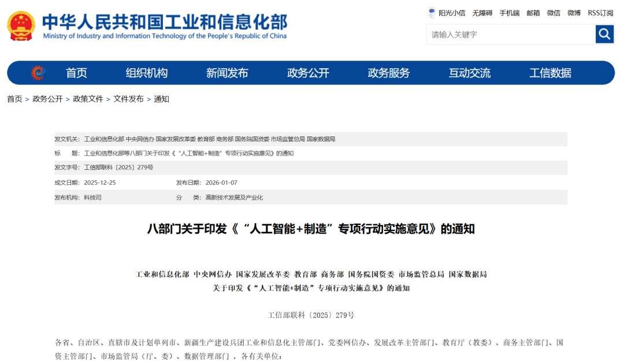Viewport: 624px width, 364px height.
Task: Click 政策文件 in the breadcrumb trail
Action: click(88, 99)
